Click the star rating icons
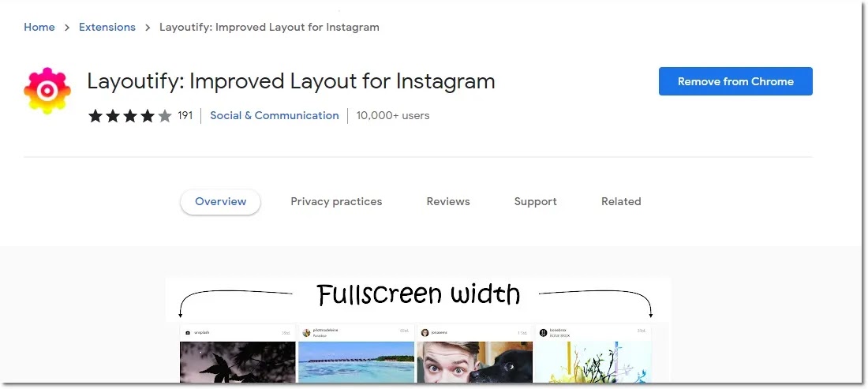Image resolution: width=868 pixels, height=389 pixels. tap(130, 116)
